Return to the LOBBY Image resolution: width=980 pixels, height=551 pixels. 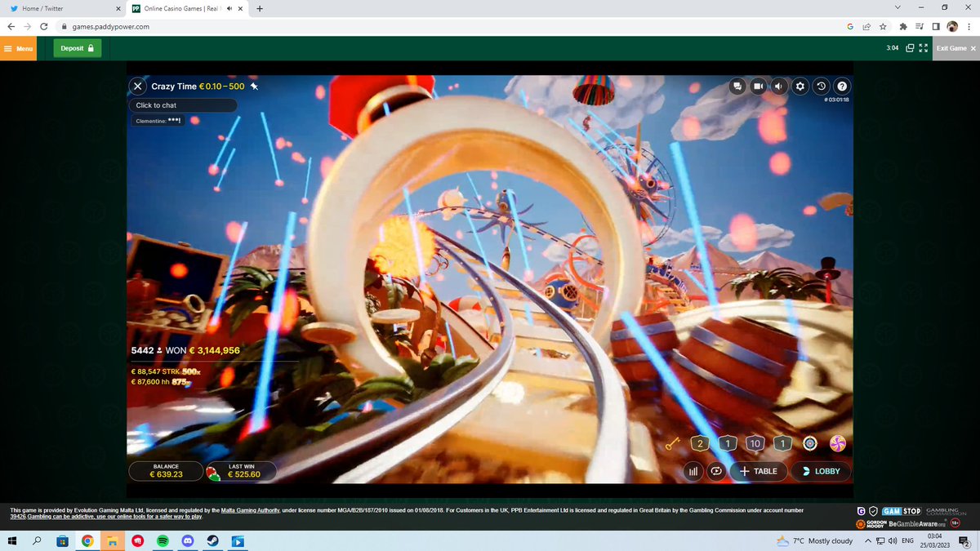pyautogui.click(x=822, y=471)
